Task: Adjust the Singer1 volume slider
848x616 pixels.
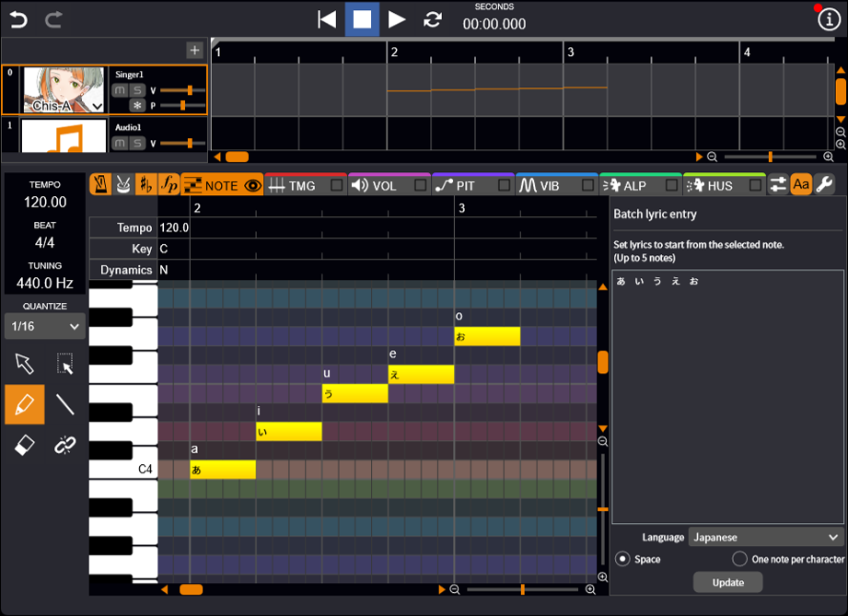Action: (190, 89)
